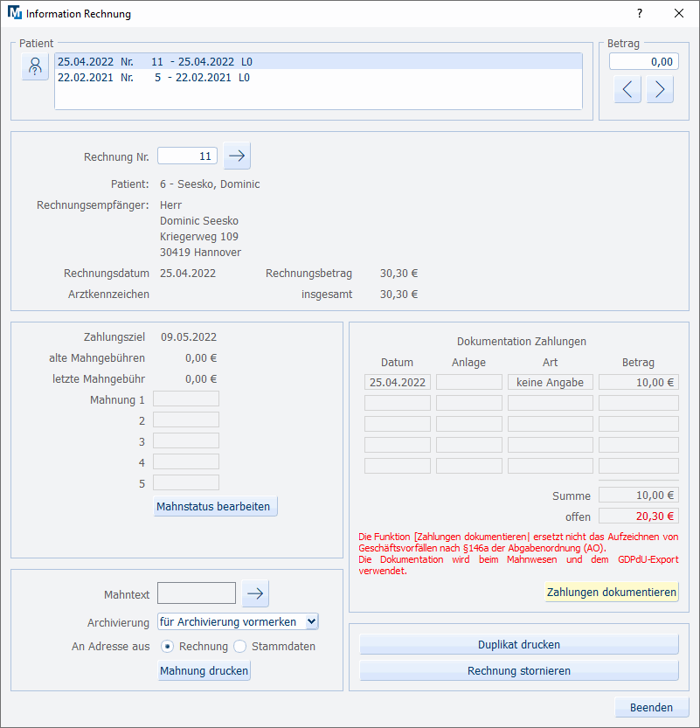Select the Stammdaten address radio button
Screen dimensions: 700x728
(x=240, y=647)
